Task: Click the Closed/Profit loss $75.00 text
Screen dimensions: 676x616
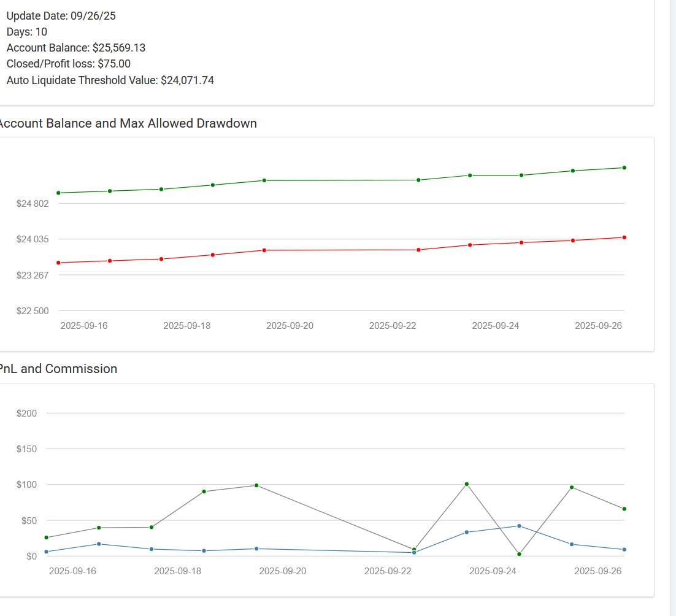Action: [69, 64]
